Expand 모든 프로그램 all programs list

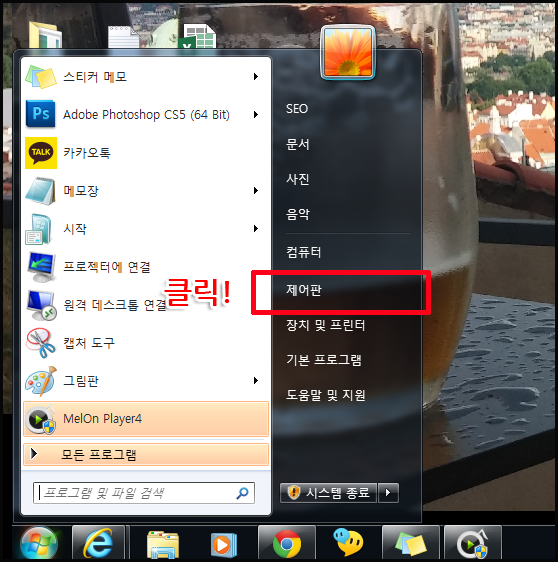coord(146,454)
